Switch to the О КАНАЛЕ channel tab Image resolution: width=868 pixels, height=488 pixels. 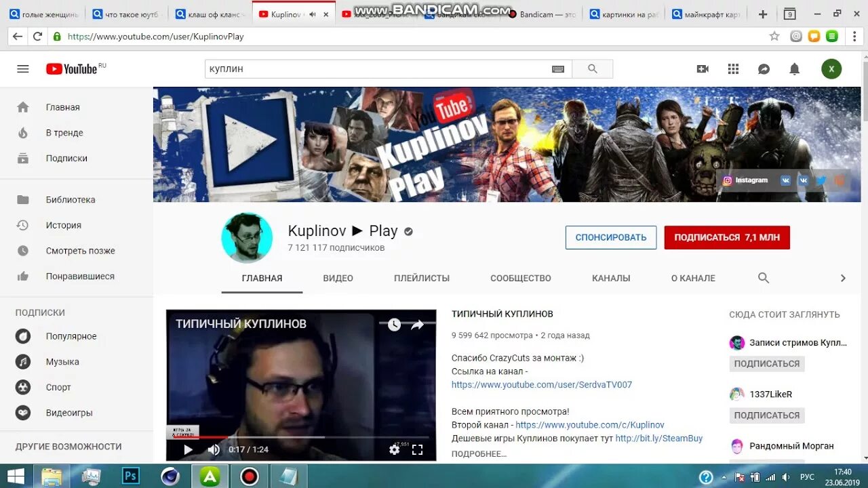[693, 278]
